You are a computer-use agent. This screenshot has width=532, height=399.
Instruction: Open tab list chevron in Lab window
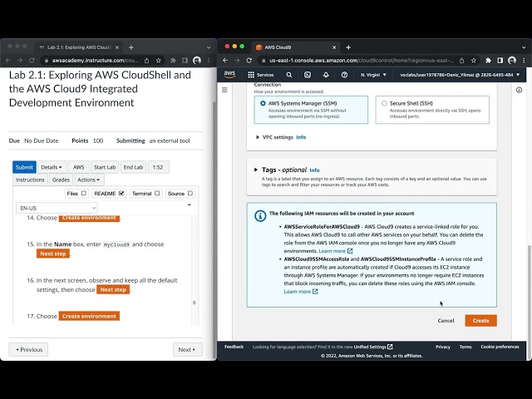tap(209, 47)
